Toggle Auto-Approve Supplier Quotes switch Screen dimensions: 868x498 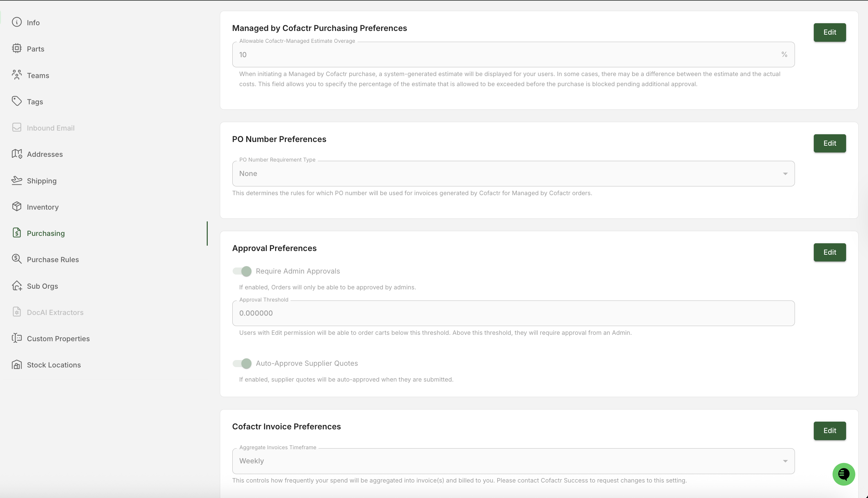(x=242, y=363)
